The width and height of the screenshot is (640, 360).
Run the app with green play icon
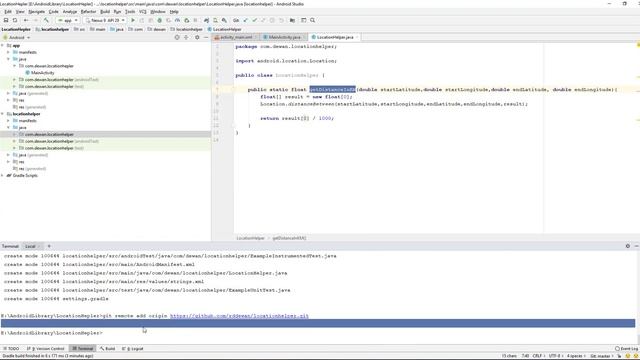pos(133,20)
